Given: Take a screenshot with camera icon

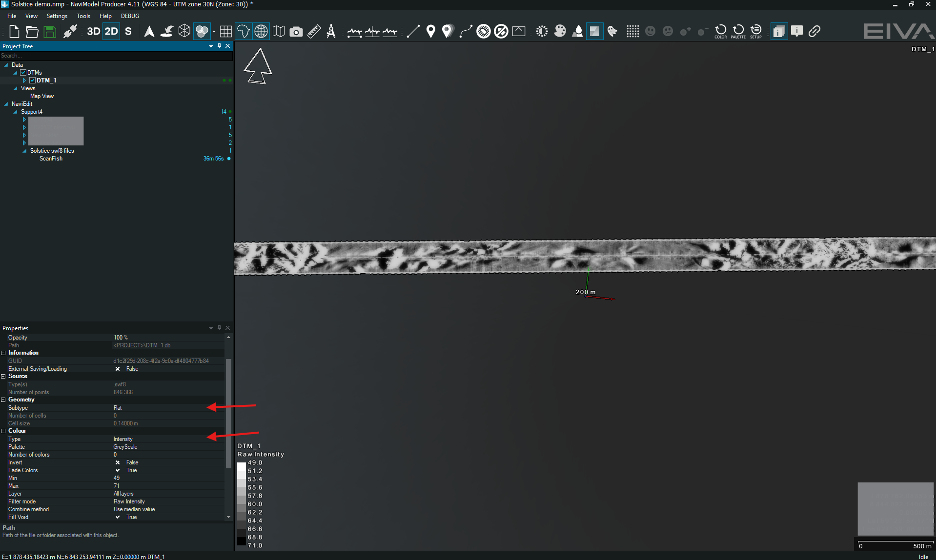Looking at the screenshot, I should click(x=296, y=32).
